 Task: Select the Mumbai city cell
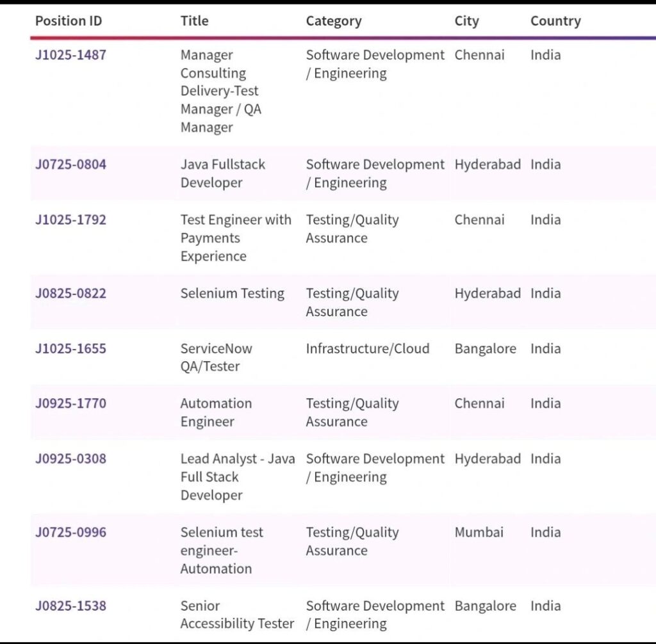click(479, 532)
